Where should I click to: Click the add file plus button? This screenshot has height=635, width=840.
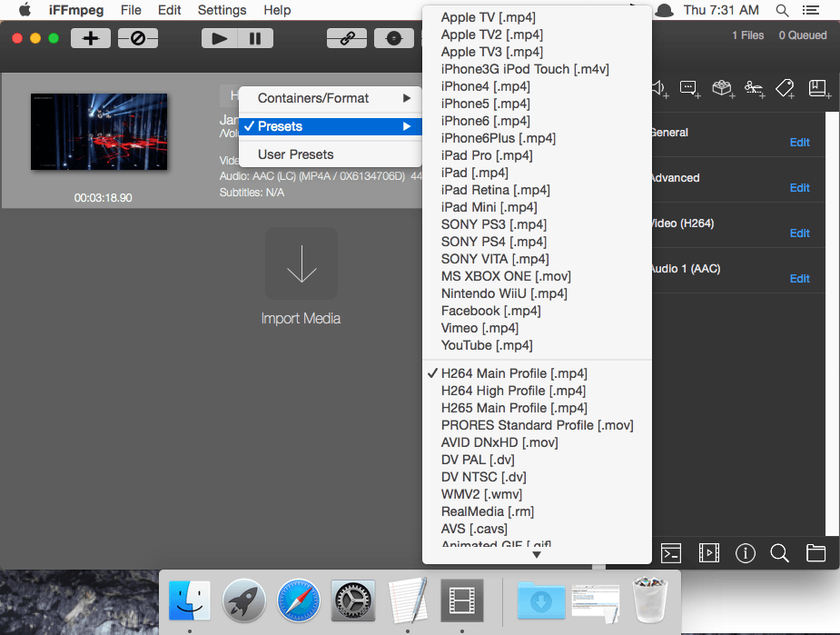[91, 38]
